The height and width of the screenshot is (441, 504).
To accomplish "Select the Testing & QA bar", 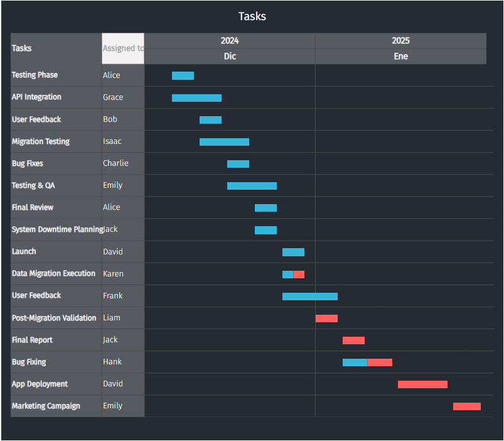I will pos(252,186).
